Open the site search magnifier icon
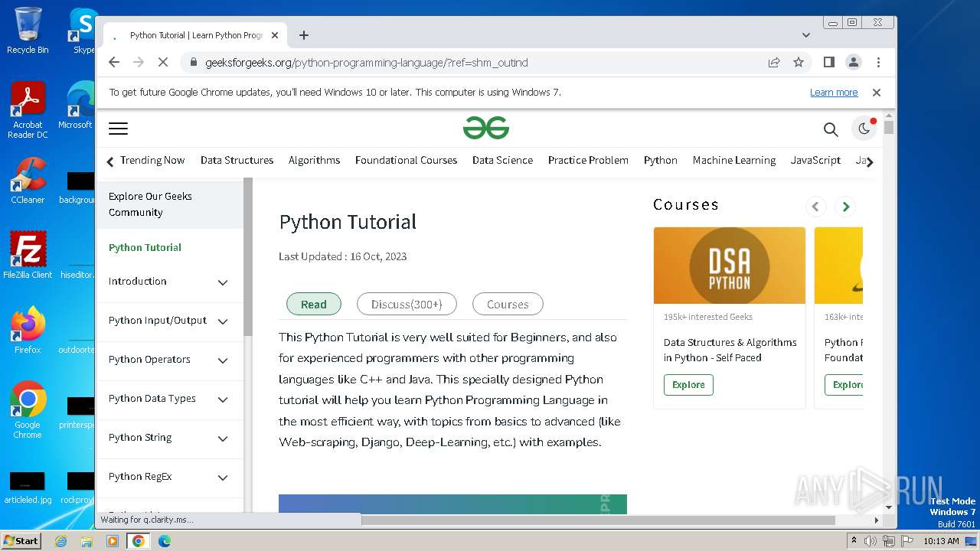Screen dimensions: 980x551 (x=831, y=129)
